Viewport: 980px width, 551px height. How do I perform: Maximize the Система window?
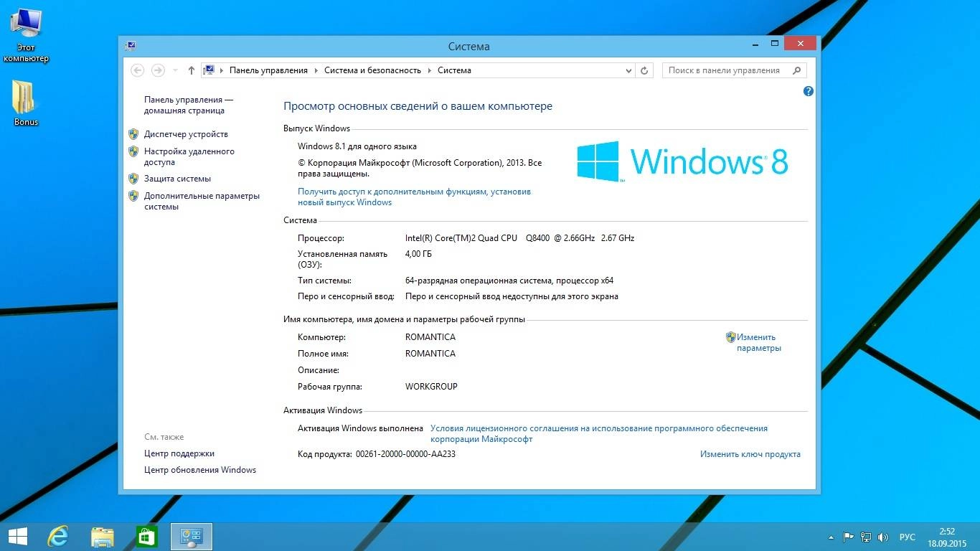click(774, 44)
